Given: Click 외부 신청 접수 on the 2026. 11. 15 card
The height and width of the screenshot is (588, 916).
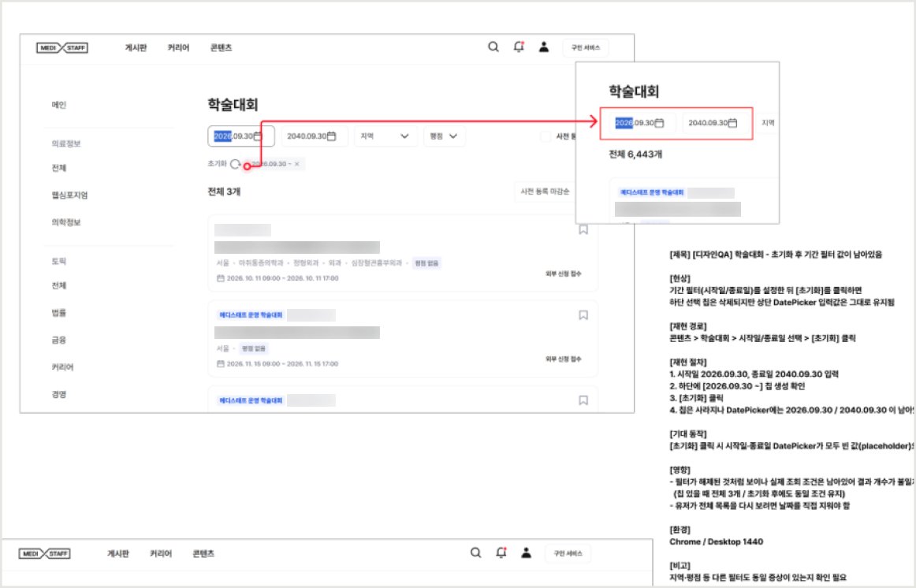Looking at the screenshot, I should tap(563, 359).
